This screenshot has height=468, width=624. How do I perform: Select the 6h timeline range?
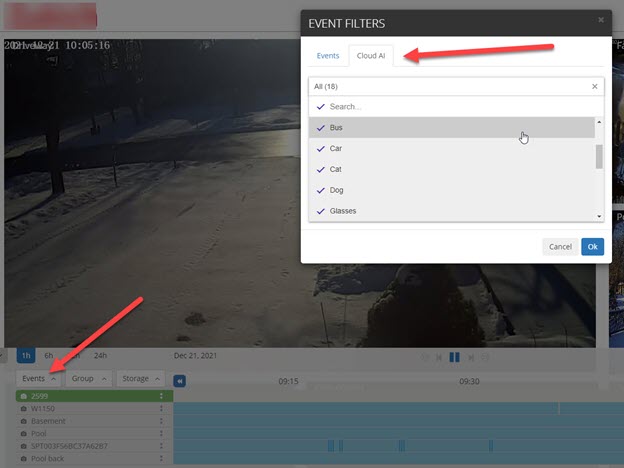(49, 355)
